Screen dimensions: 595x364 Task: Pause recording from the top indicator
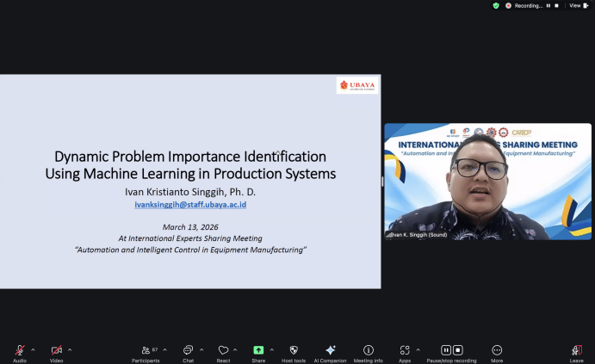[549, 6]
